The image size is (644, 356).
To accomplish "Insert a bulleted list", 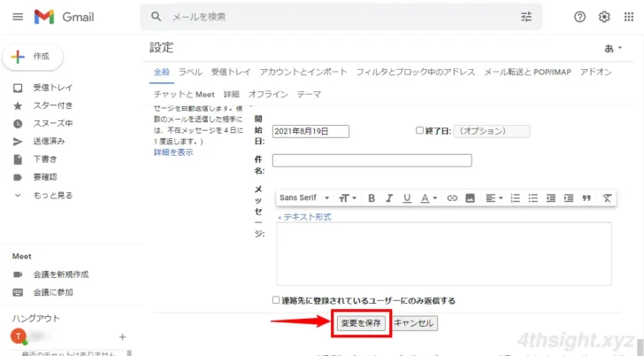I will [x=533, y=198].
